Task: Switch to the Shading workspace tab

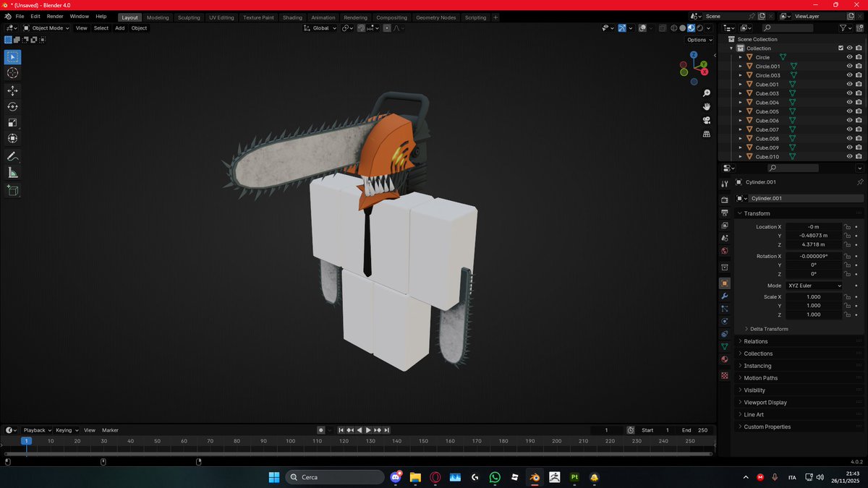Action: pos(293,17)
